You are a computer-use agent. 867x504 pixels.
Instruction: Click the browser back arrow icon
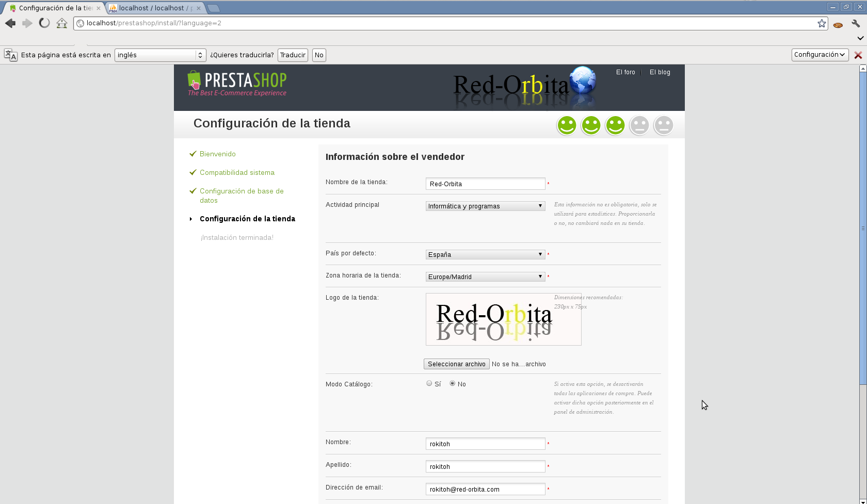click(x=10, y=23)
